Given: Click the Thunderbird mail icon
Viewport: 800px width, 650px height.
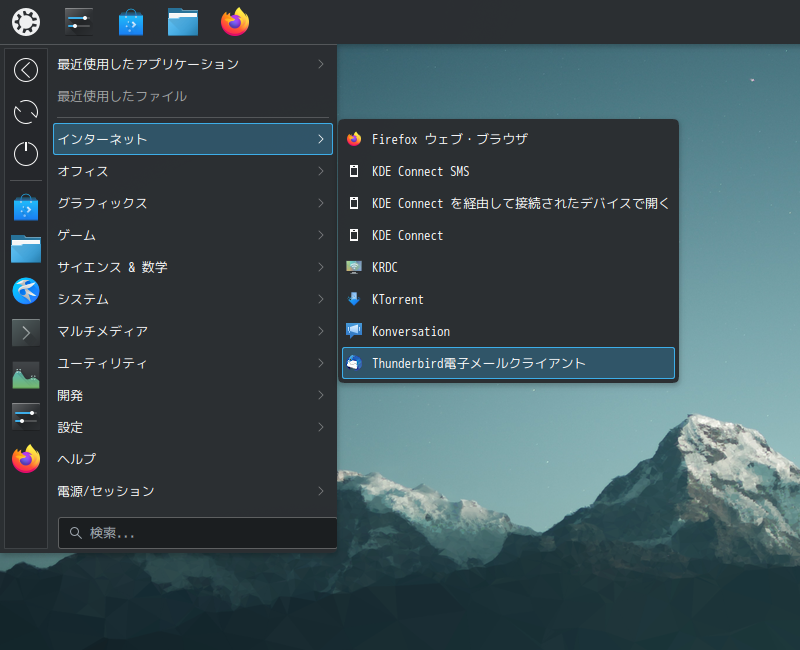Looking at the screenshot, I should point(354,363).
